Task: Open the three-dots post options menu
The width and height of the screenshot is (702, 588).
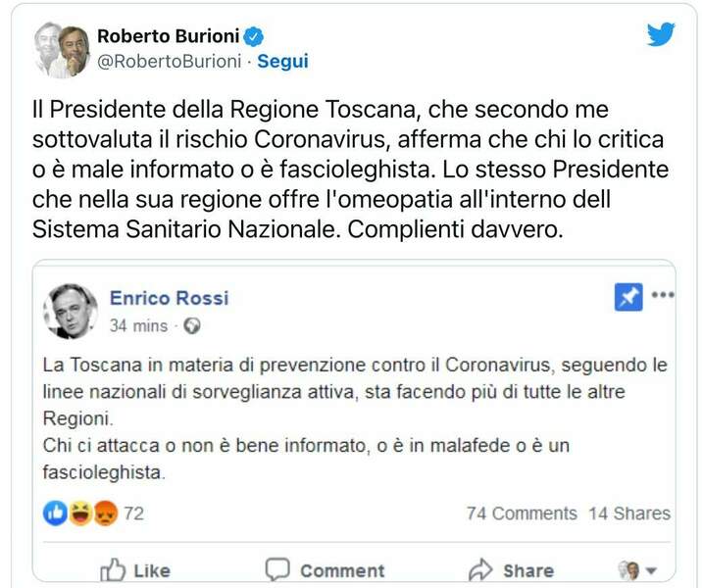Action: [x=663, y=295]
